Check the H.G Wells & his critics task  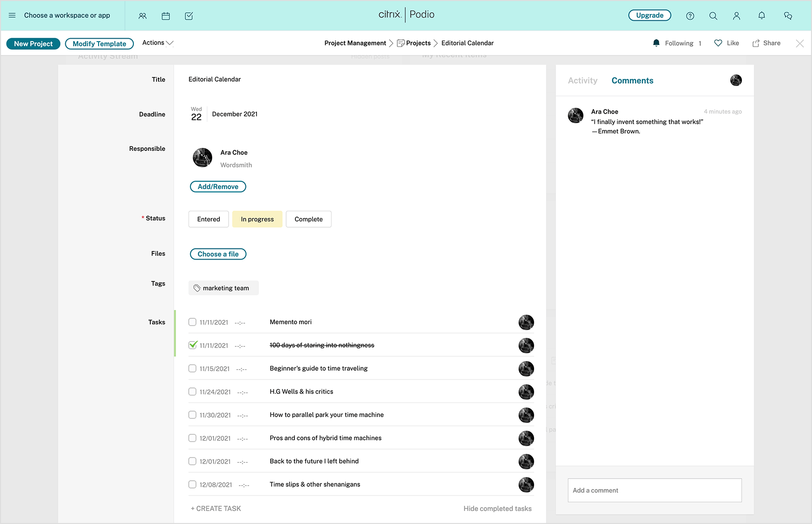[x=192, y=392]
